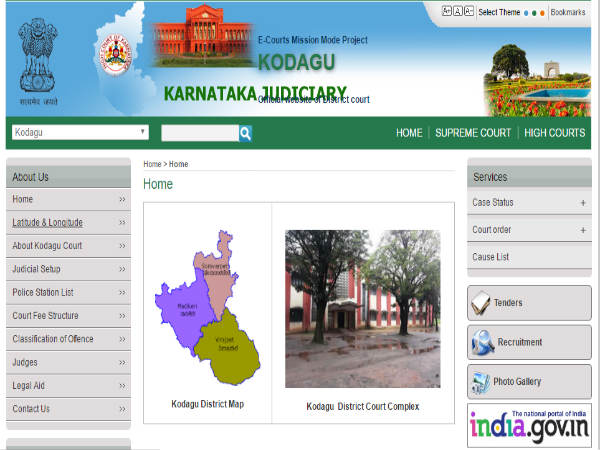Open Tenders via its pen icon
This screenshot has height=450, width=600.
[481, 302]
